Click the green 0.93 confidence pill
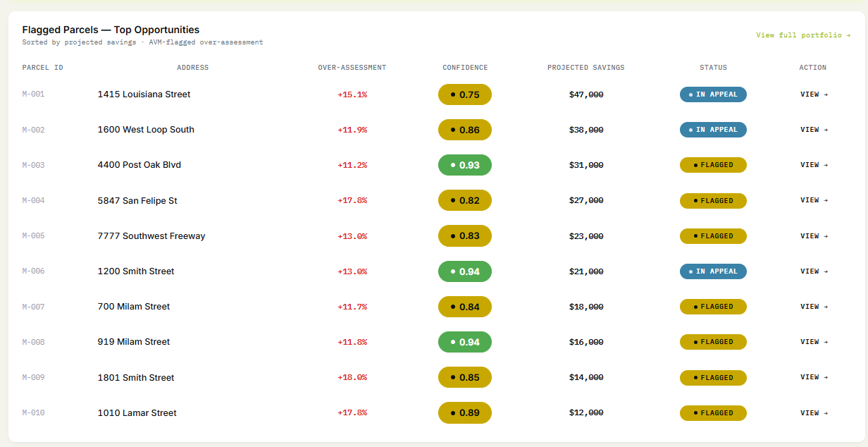The height and width of the screenshot is (447, 868). [x=465, y=165]
